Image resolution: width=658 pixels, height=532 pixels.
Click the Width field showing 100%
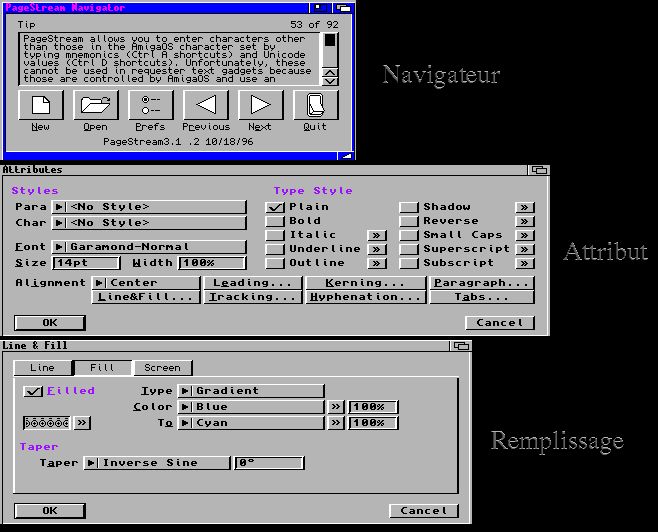click(212, 263)
